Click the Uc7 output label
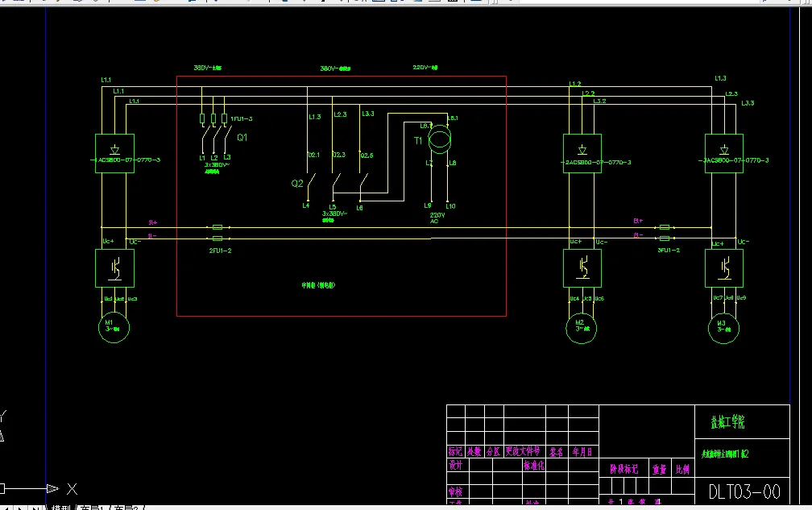 tap(717, 298)
